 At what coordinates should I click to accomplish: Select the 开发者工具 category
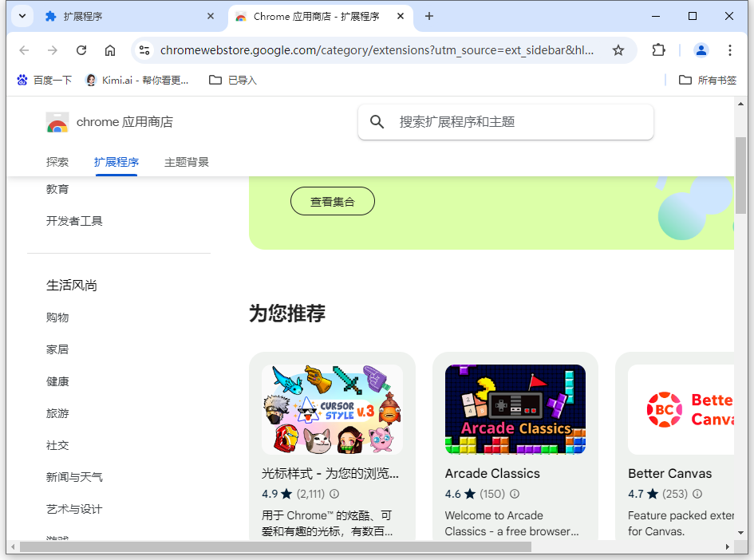tap(74, 221)
